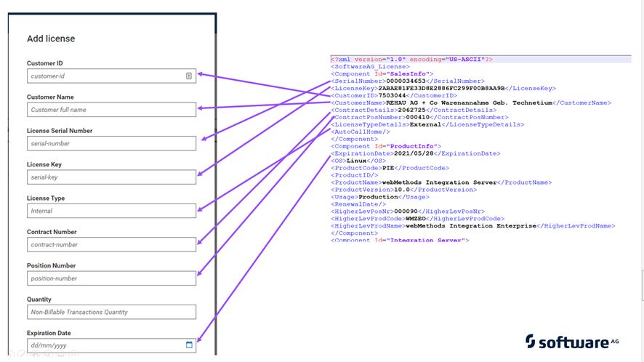Select the License Serial Number field
Image resolution: width=644 pixels, height=362 pixels.
tap(111, 143)
